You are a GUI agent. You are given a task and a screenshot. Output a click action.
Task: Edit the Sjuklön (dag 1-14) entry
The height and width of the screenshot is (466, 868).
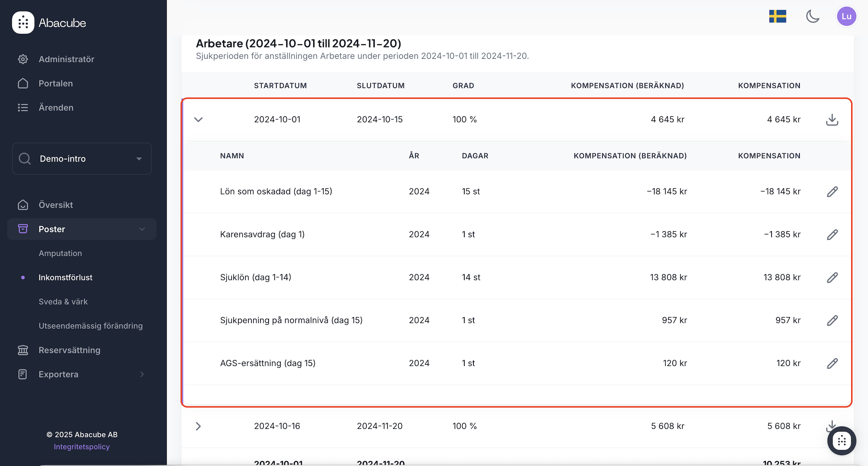click(832, 277)
